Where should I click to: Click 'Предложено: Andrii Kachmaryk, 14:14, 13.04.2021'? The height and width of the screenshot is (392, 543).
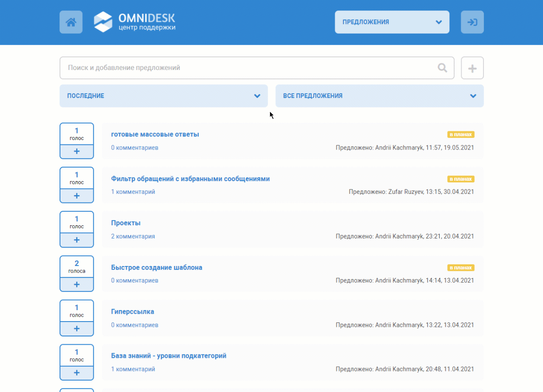405,280
